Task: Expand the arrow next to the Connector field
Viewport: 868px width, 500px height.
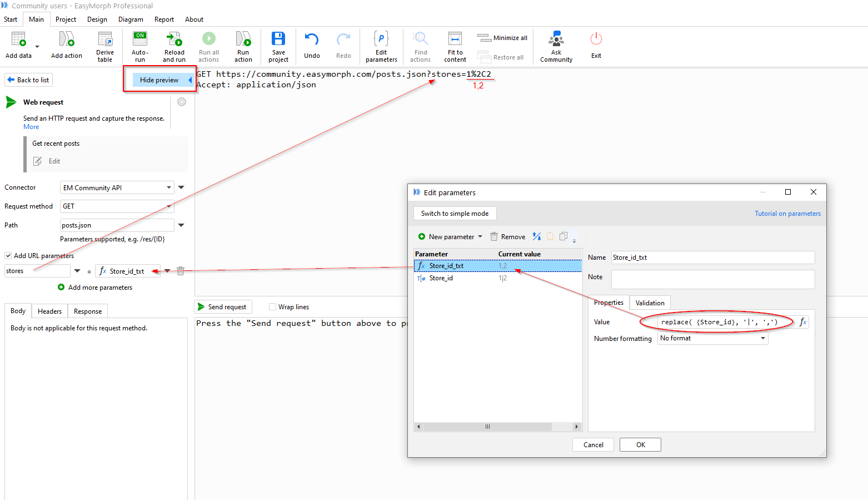Action: point(181,187)
